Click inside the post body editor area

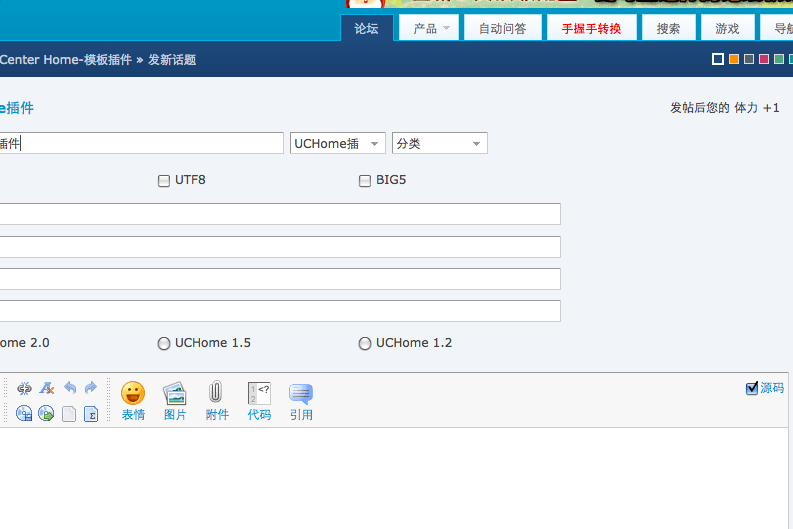394,478
